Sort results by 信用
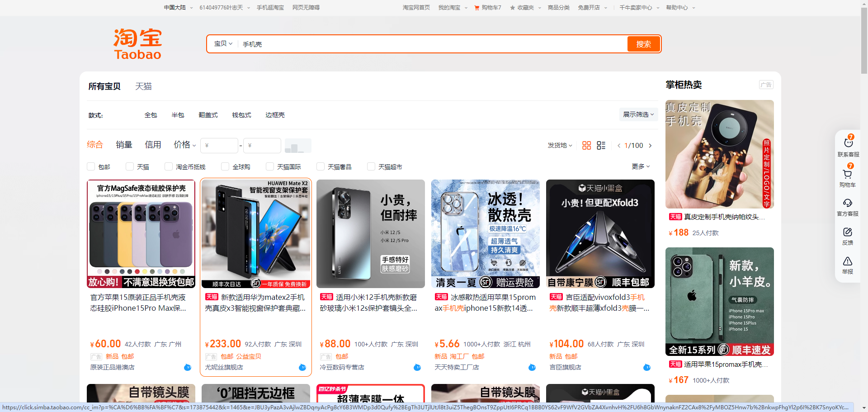Image resolution: width=868 pixels, height=412 pixels. [153, 145]
